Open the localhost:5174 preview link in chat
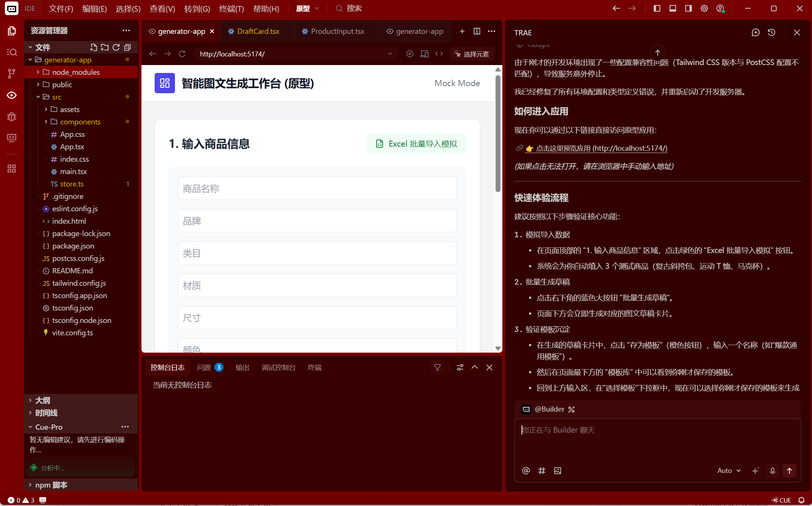Image resolution: width=812 pixels, height=506 pixels. 601,148
